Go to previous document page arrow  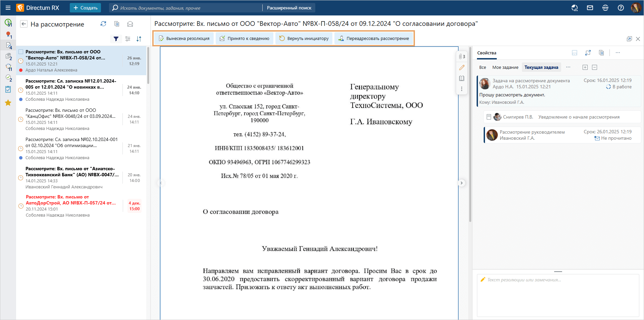[x=161, y=183]
